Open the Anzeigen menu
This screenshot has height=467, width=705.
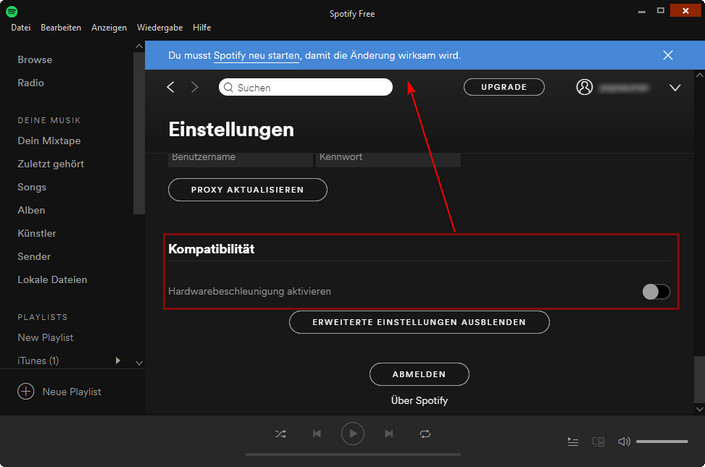tap(109, 28)
